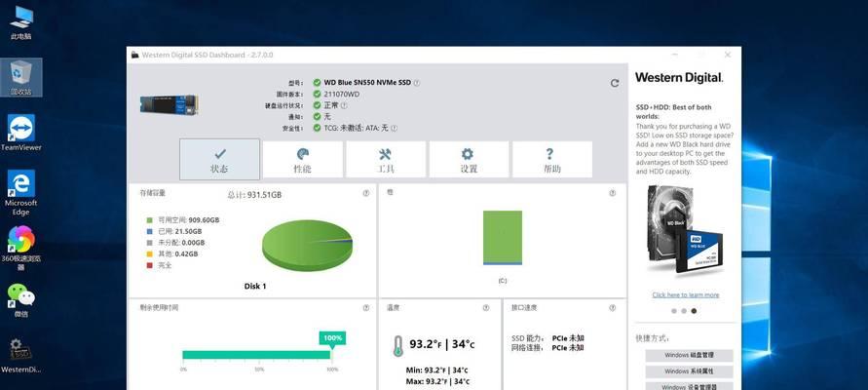Go to the 设置 (Settings) tab
Viewport: 868px width, 390px height.
[469, 160]
